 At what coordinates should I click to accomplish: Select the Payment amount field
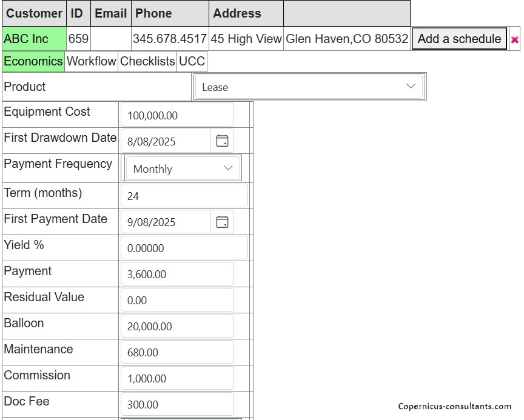[177, 274]
